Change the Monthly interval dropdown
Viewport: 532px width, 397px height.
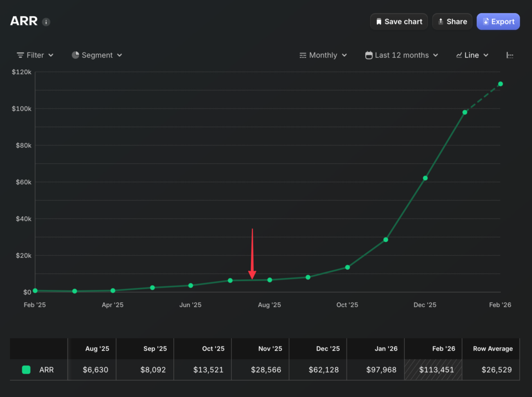click(x=323, y=55)
